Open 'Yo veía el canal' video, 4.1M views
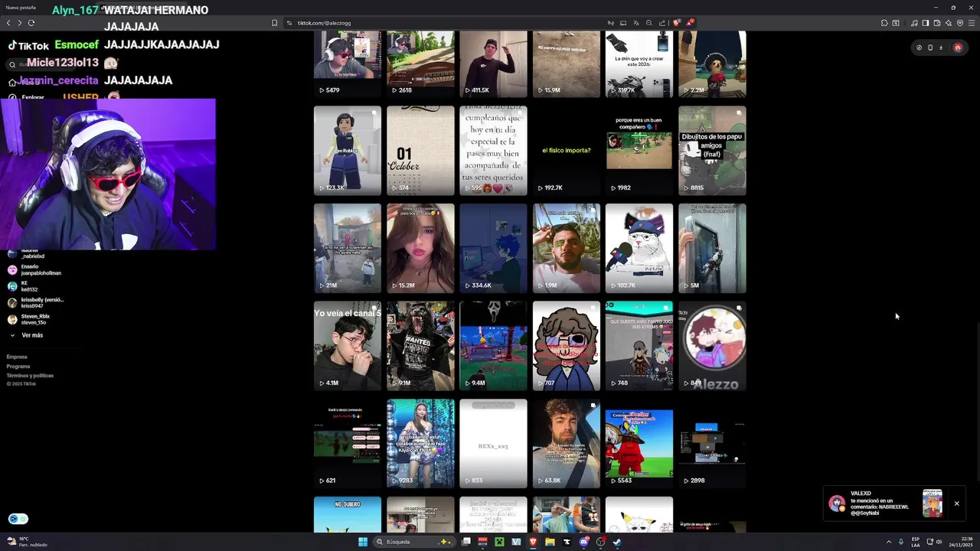This screenshot has height=551, width=980. (x=348, y=346)
